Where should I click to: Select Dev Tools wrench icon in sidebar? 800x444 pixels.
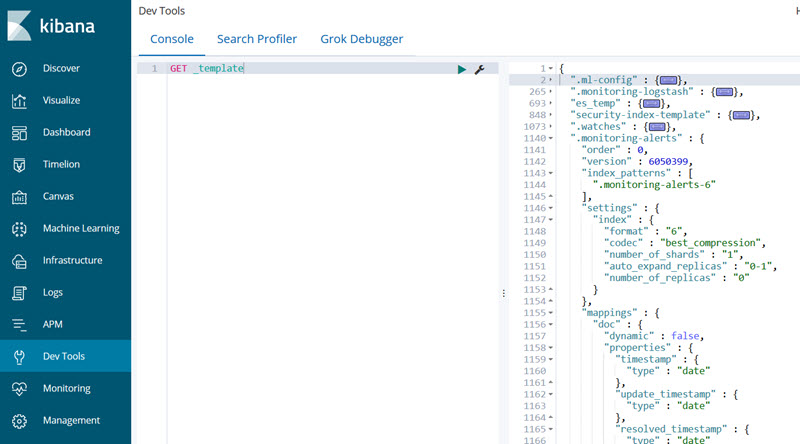19,357
